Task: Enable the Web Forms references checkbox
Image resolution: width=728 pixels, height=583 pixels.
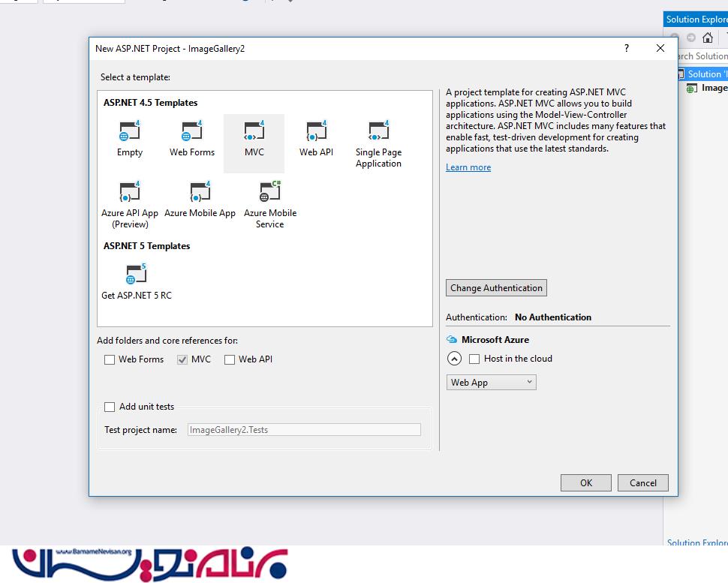Action: [110, 359]
